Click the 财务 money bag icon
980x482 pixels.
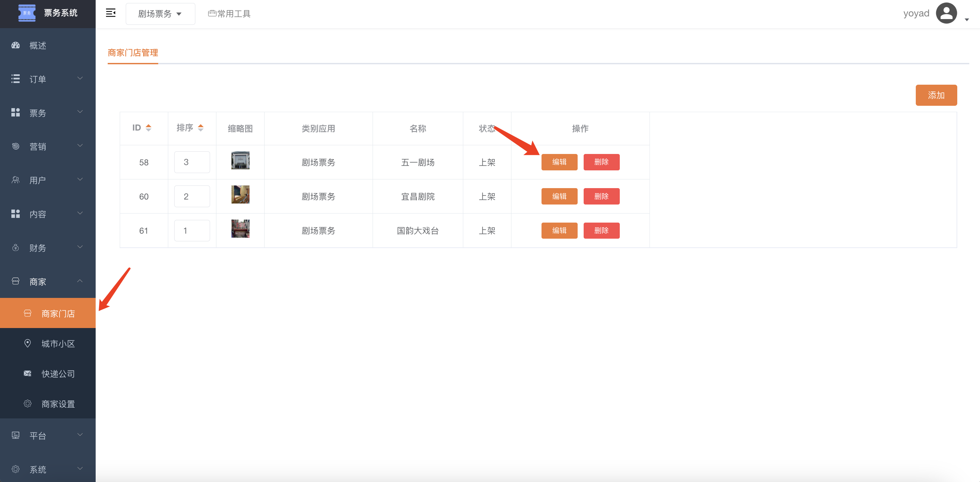coord(16,247)
